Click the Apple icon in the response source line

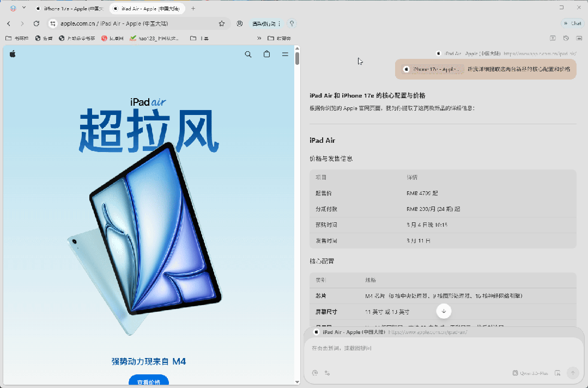(x=438, y=53)
